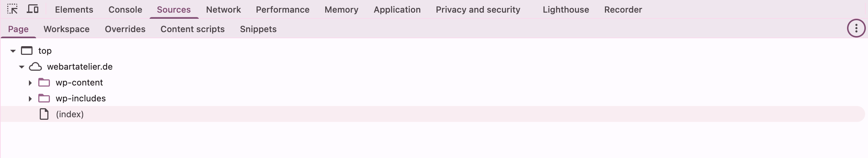This screenshot has height=158, width=868.
Task: Switch to the Network panel tab
Action: pyautogui.click(x=223, y=10)
